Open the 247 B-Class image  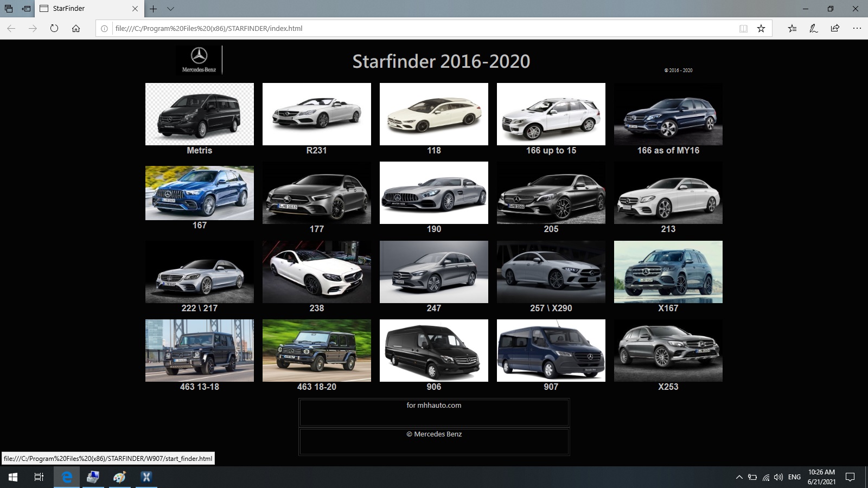click(434, 272)
